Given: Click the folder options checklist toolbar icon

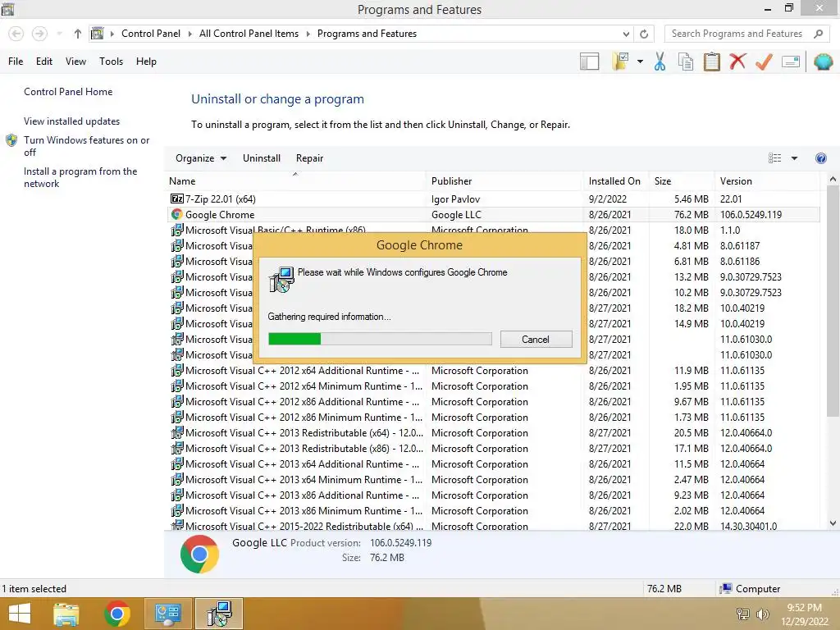Looking at the screenshot, I should (620, 62).
